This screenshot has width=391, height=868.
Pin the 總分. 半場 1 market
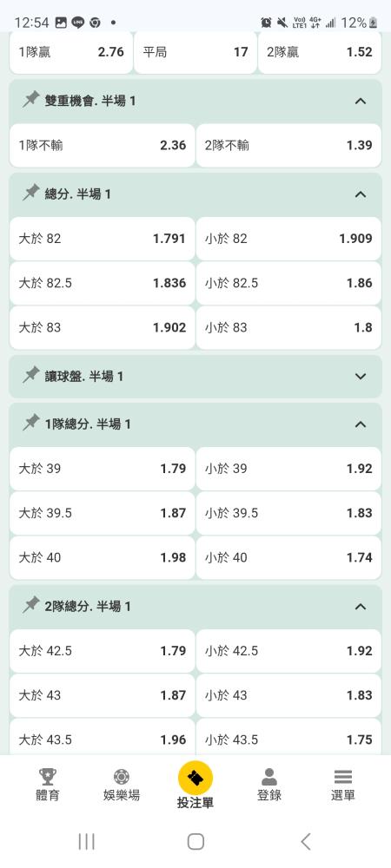31,194
